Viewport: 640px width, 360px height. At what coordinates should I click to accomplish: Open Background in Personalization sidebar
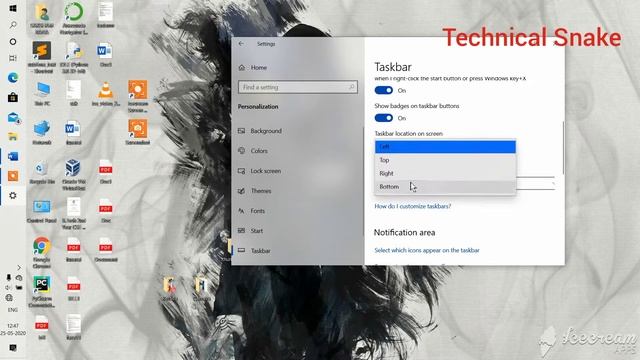(260, 131)
